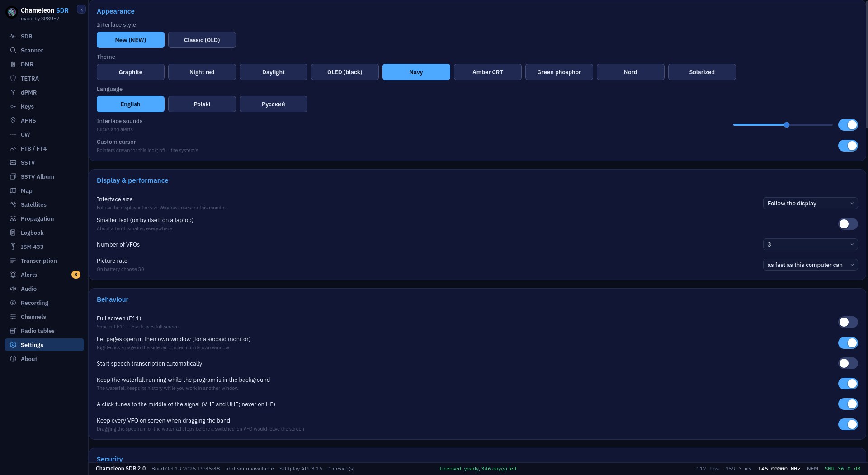The width and height of the screenshot is (868, 475).
Task: Click the Propagation icon
Action: tap(13, 218)
